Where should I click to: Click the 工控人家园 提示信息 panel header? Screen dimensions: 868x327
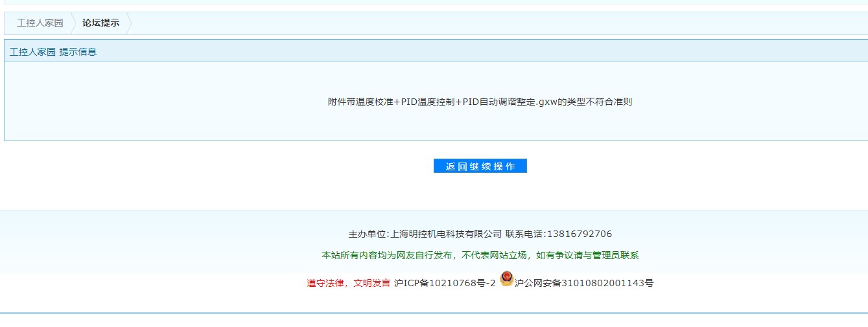tap(53, 52)
